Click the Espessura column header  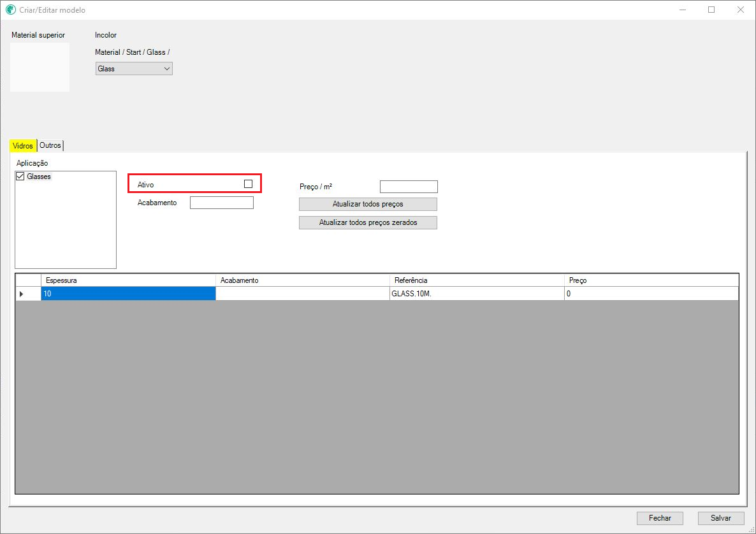click(128, 280)
